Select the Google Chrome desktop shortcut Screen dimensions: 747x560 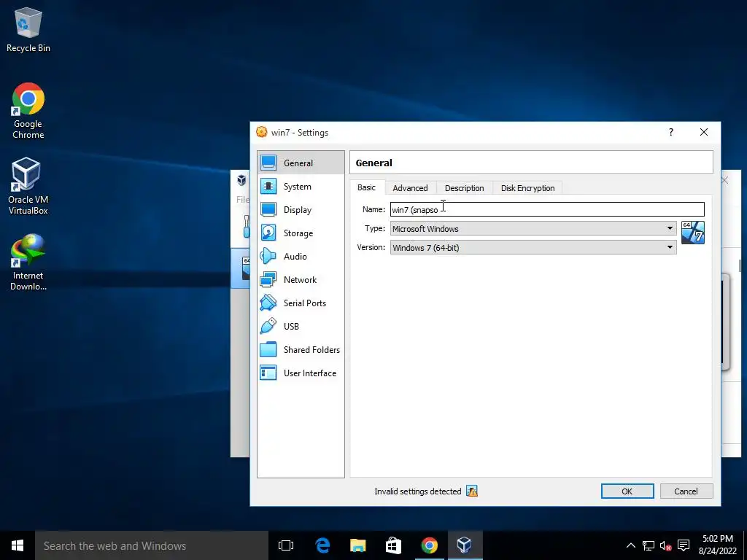(28, 111)
